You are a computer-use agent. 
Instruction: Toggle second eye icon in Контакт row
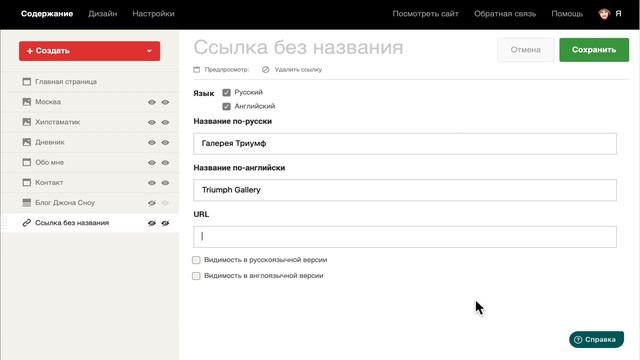coord(165,182)
